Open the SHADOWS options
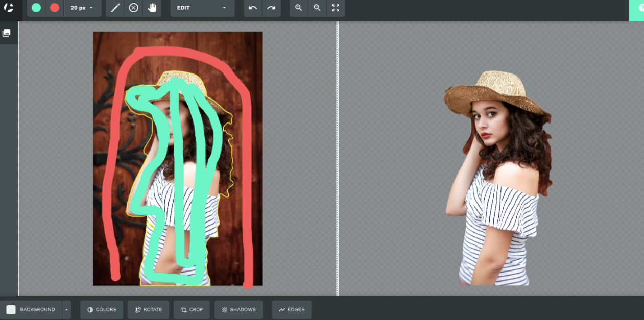644x320 pixels. [x=238, y=310]
